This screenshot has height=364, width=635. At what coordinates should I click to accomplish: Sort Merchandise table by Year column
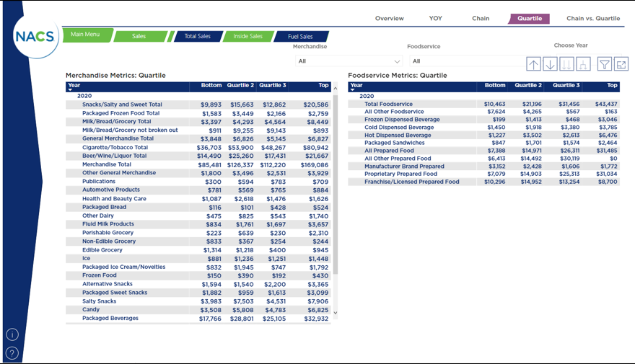coord(74,86)
